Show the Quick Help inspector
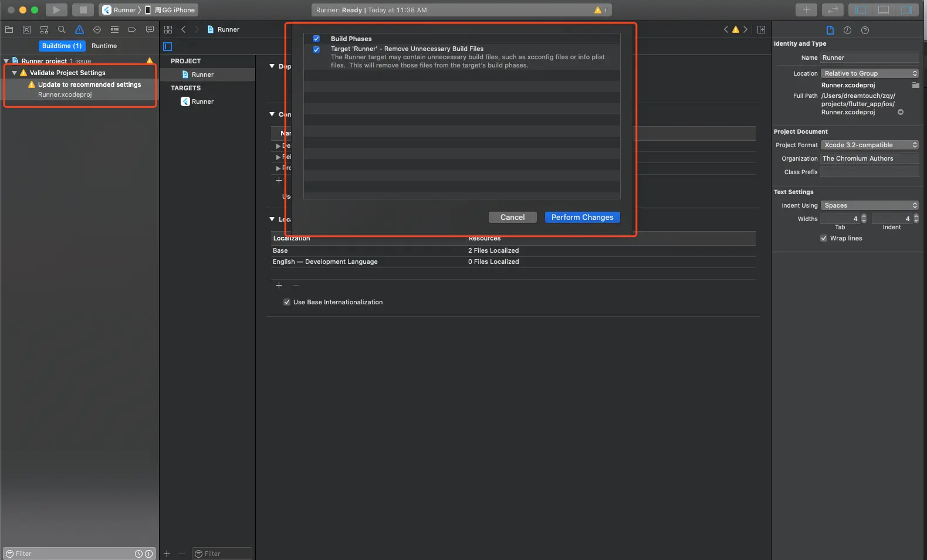Image resolution: width=927 pixels, height=560 pixels. point(865,30)
